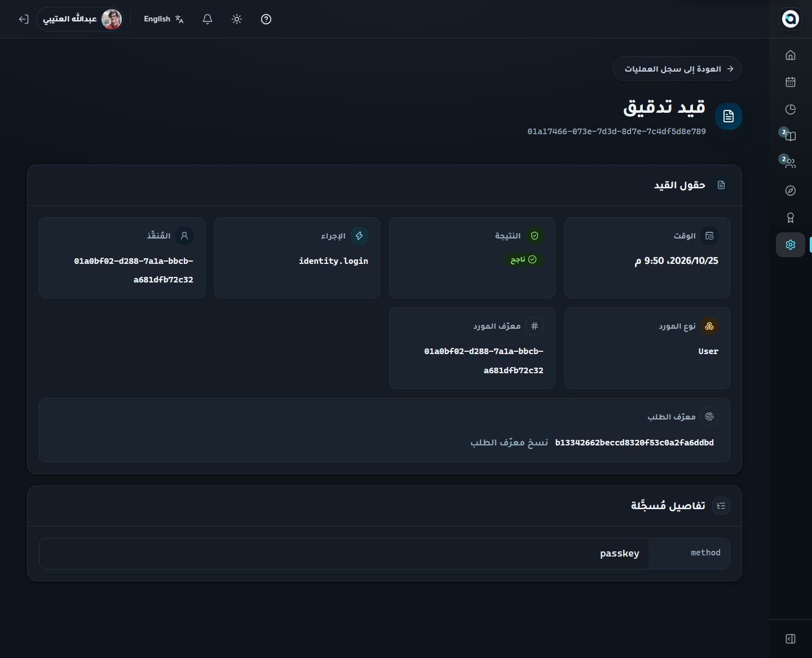Viewport: 812px width, 658px height.
Task: Click نسخ معرّف الطلب to copy request ID
Action: 509,443
